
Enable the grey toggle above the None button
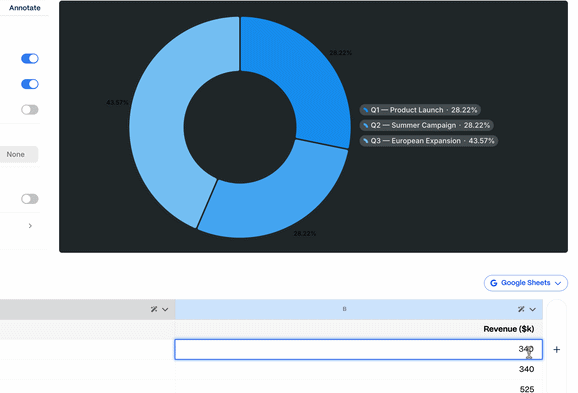click(x=30, y=109)
